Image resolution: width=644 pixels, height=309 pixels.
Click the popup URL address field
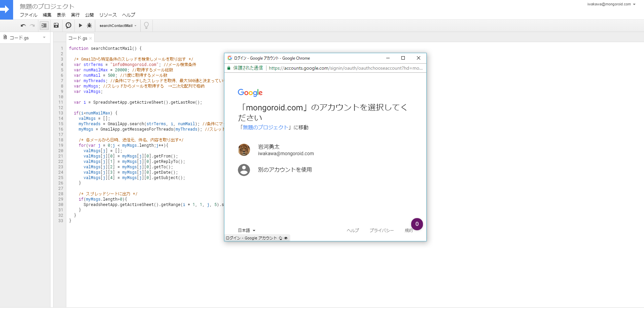346,68
